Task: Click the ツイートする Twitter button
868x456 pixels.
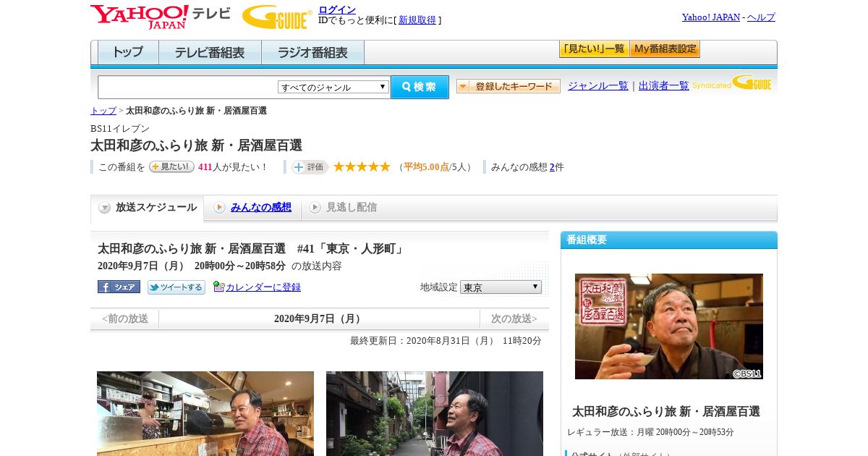Action: (176, 287)
